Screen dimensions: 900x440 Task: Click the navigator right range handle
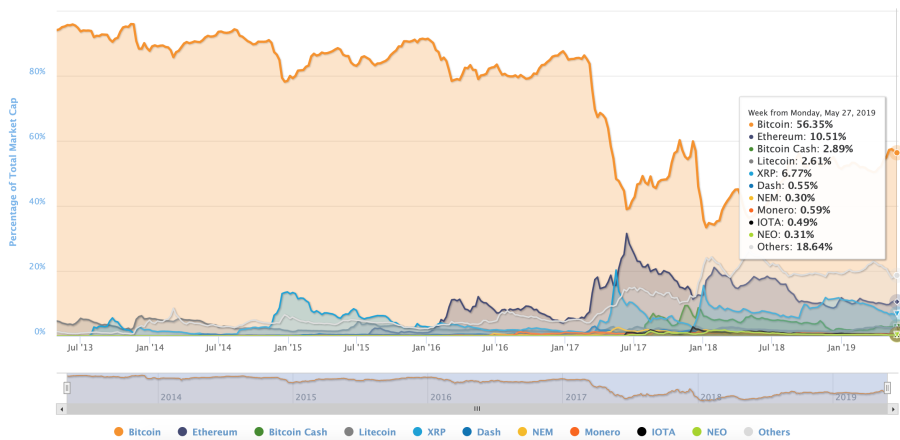(x=887, y=388)
